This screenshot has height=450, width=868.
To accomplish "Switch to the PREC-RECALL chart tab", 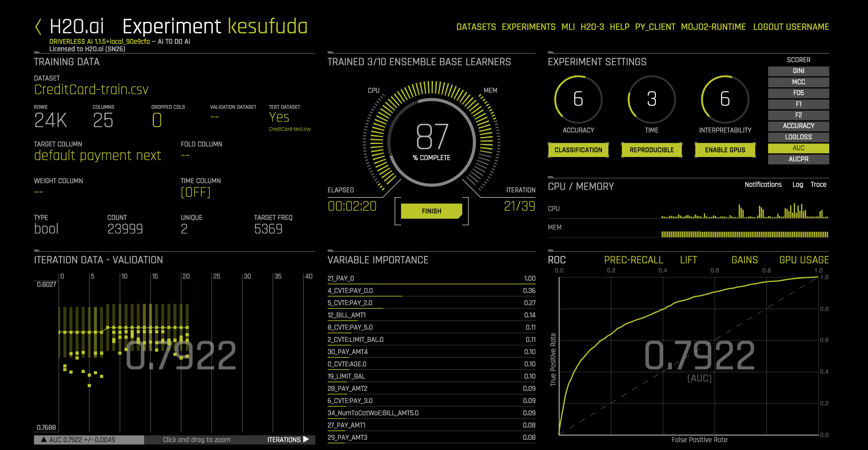I will coord(633,260).
